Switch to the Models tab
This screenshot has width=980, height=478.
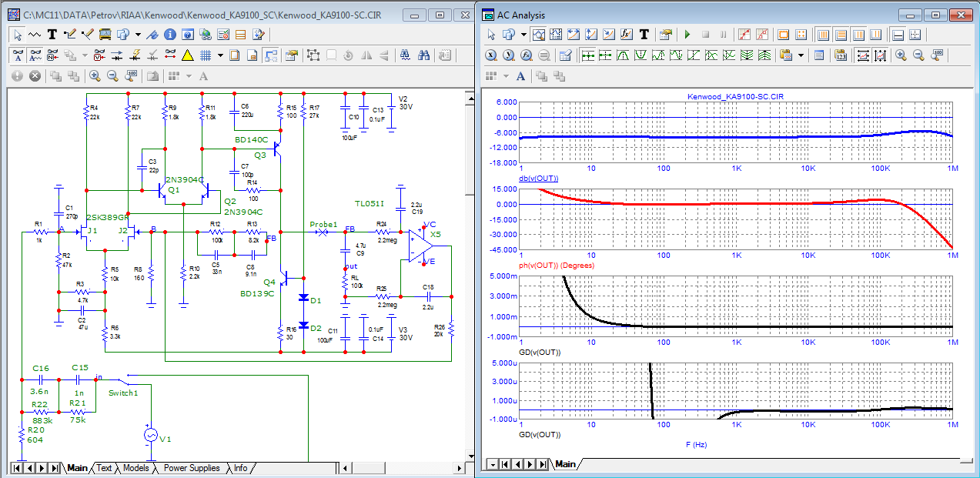[x=135, y=468]
